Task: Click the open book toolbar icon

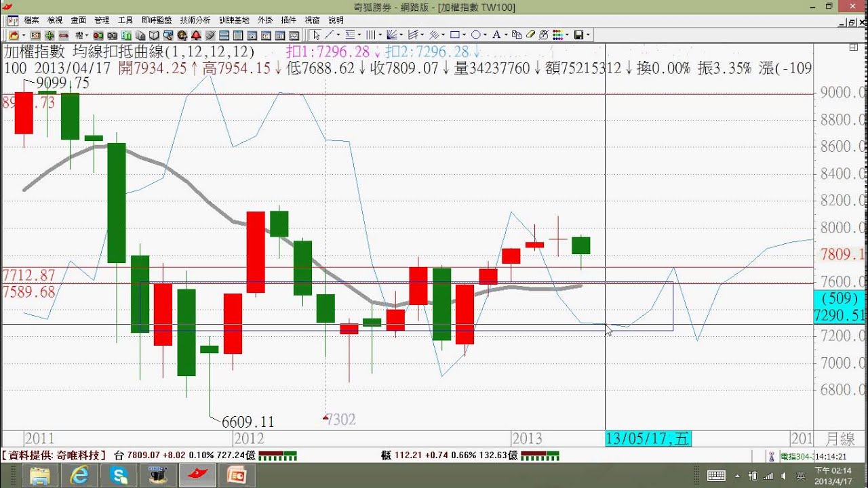Action: pyautogui.click(x=154, y=35)
